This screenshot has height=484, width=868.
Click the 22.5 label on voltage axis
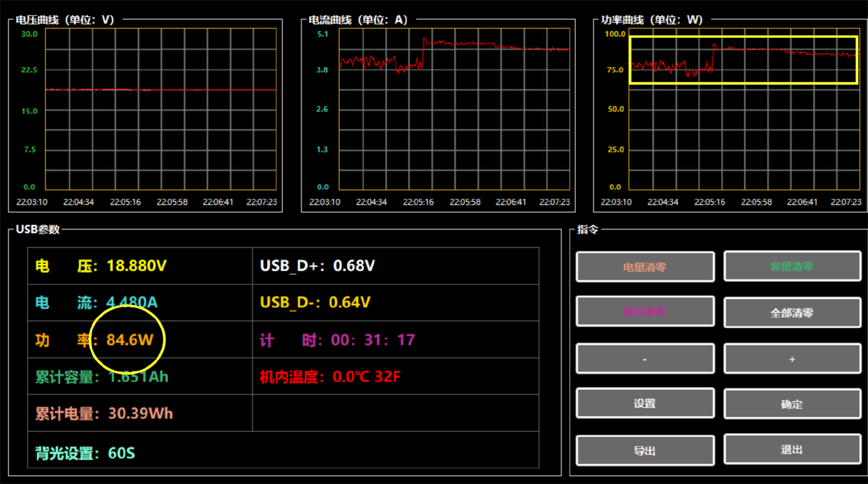(x=29, y=70)
